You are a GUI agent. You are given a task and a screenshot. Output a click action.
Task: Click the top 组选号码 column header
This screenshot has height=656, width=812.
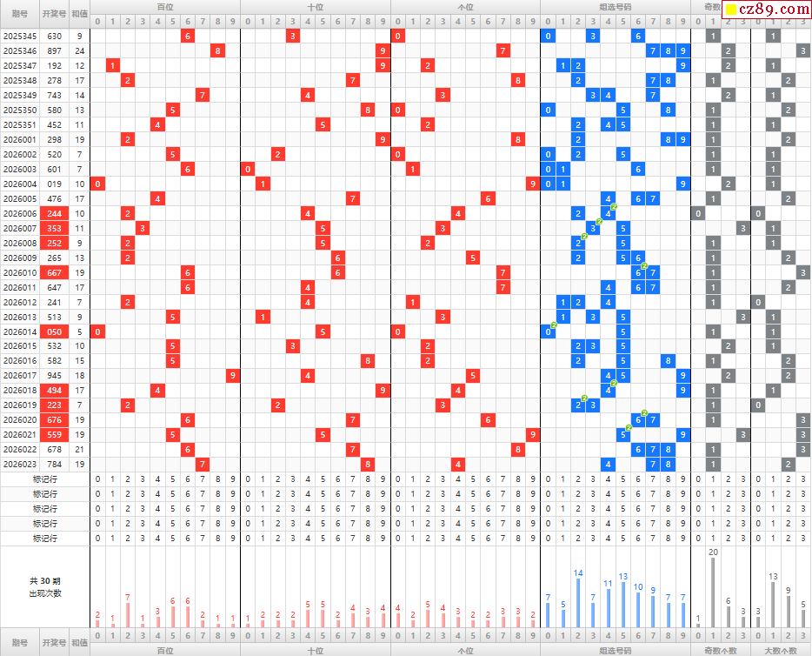(615, 6)
